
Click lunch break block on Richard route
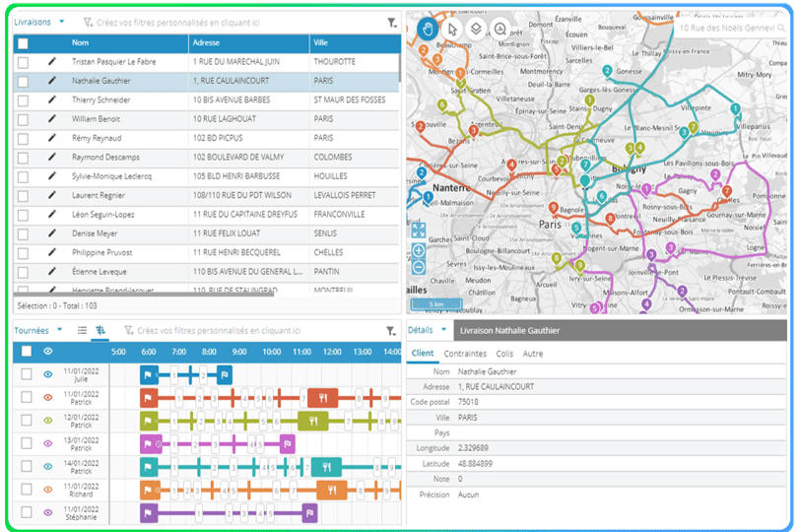pyautogui.click(x=332, y=491)
